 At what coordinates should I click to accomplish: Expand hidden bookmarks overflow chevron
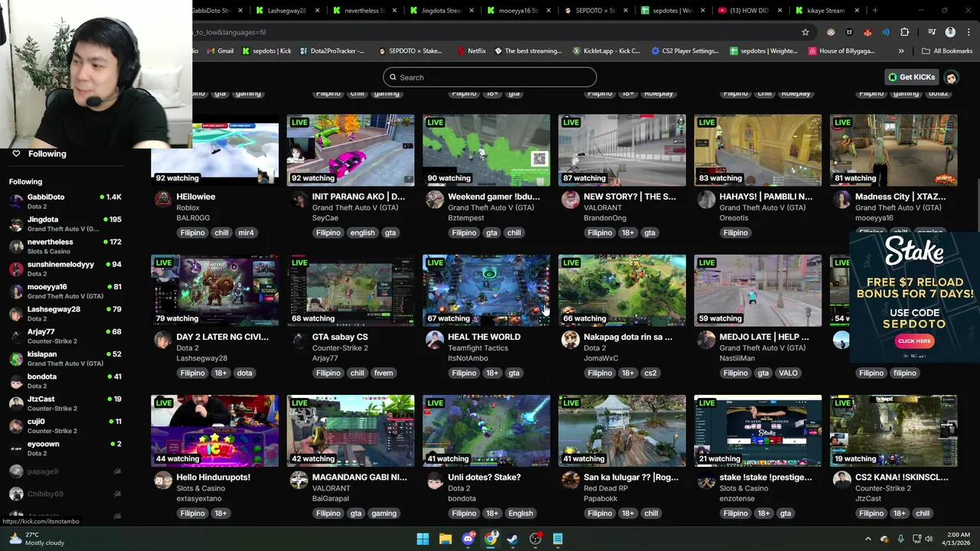(901, 51)
